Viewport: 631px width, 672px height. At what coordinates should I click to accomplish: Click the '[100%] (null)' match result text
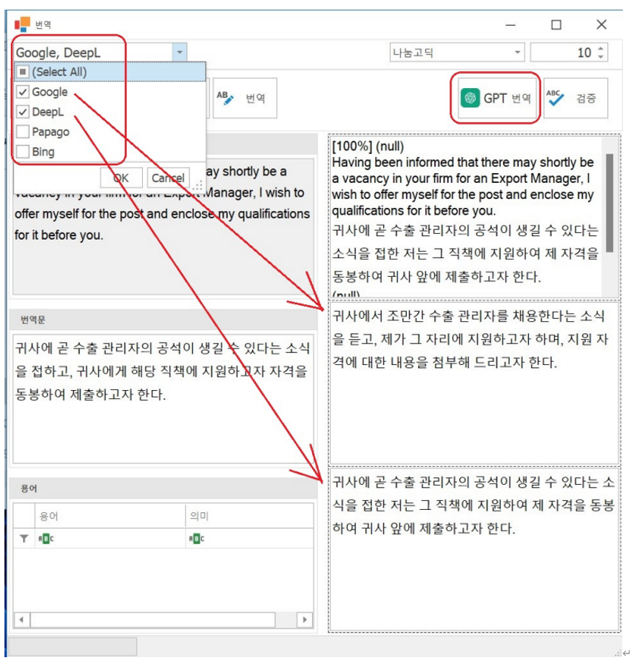pos(368,147)
